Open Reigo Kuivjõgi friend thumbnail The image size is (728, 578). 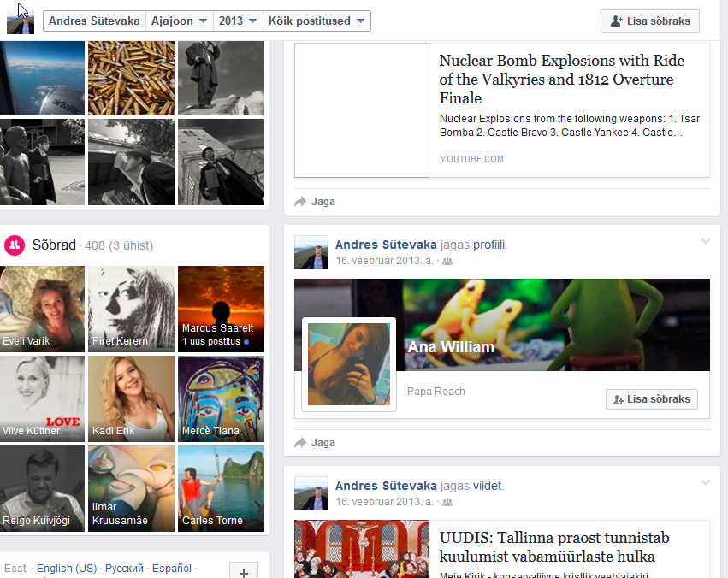pyautogui.click(x=42, y=488)
